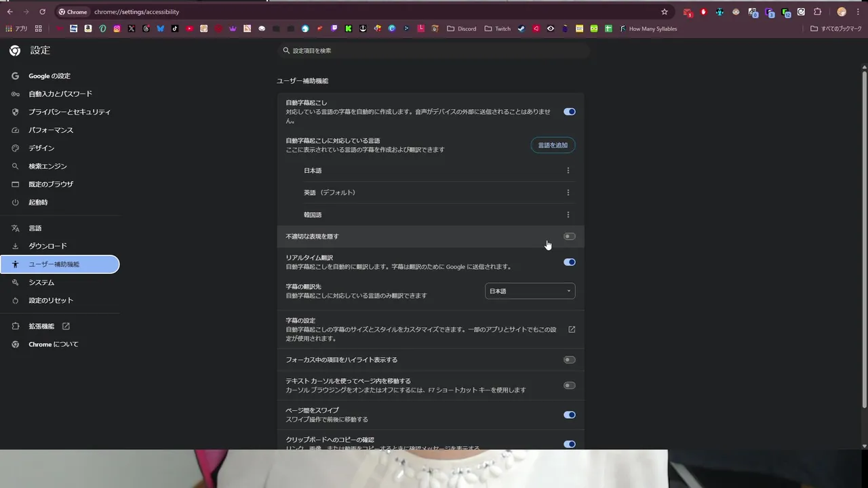This screenshot has width=868, height=488.
Task: Toggle 自動字幕起こし switch
Action: tap(570, 112)
